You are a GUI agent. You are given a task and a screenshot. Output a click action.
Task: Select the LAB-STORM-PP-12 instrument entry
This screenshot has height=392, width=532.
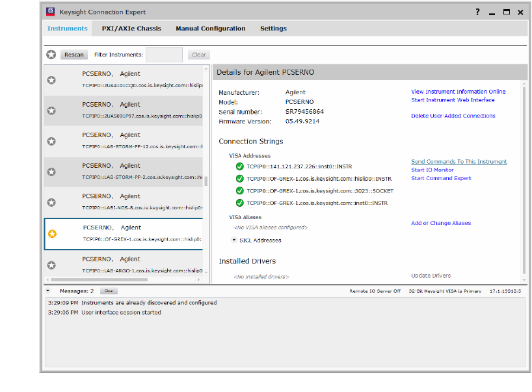124,142
